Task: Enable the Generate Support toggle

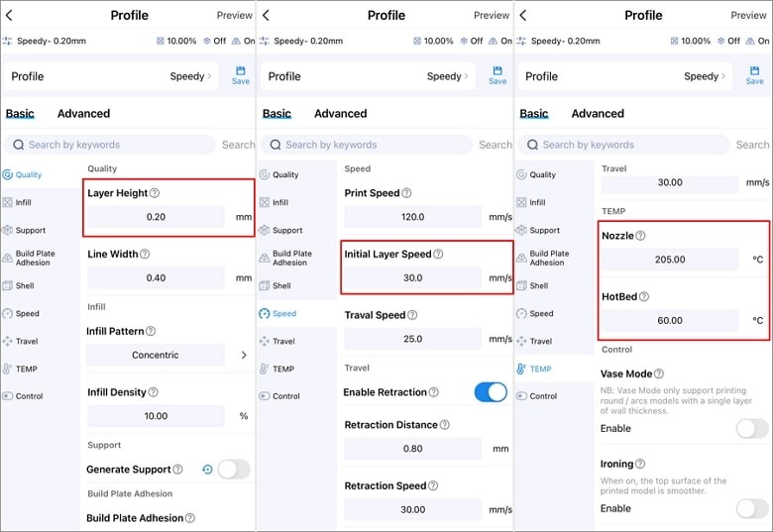Action: [x=234, y=470]
